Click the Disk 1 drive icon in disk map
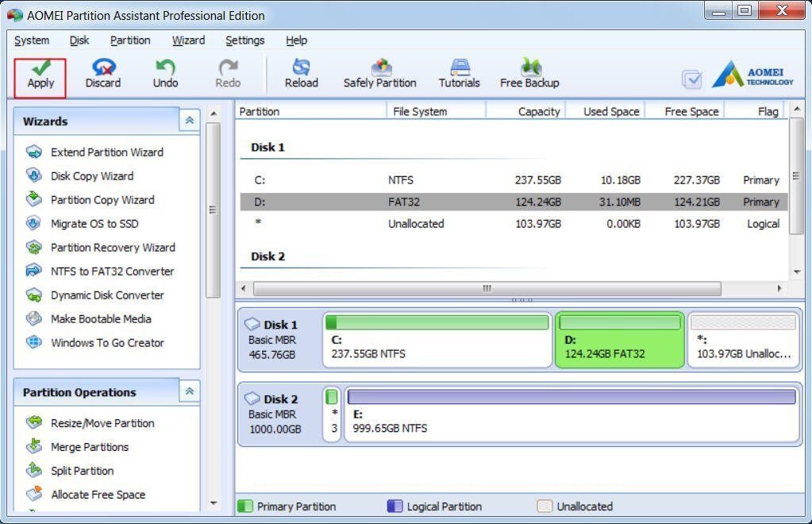The image size is (812, 524). [252, 324]
